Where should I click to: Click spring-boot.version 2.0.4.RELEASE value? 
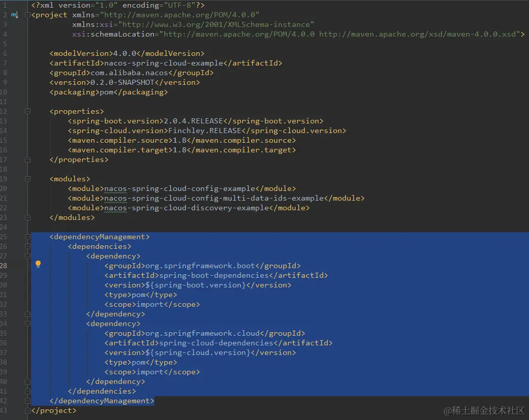click(193, 121)
